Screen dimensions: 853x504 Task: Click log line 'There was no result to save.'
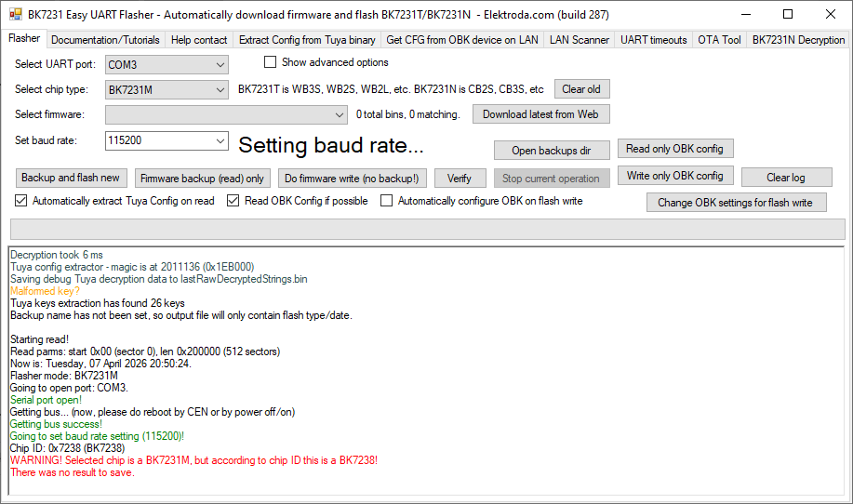[73, 472]
